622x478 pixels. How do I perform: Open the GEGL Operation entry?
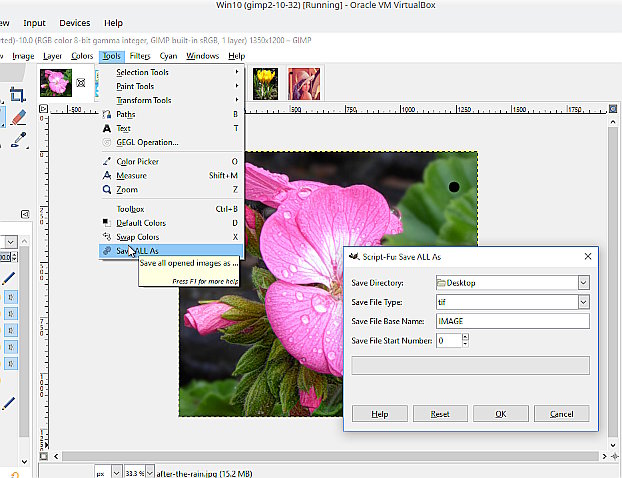pyautogui.click(x=146, y=142)
